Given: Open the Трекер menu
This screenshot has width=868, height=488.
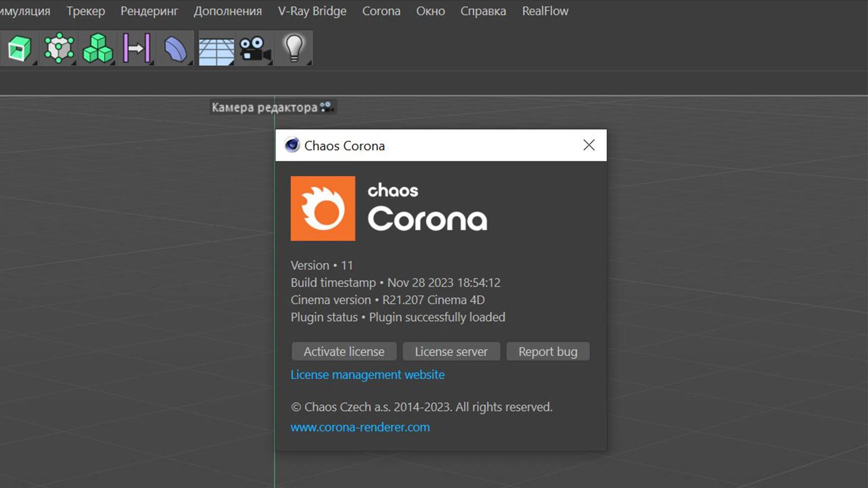Looking at the screenshot, I should [x=86, y=11].
